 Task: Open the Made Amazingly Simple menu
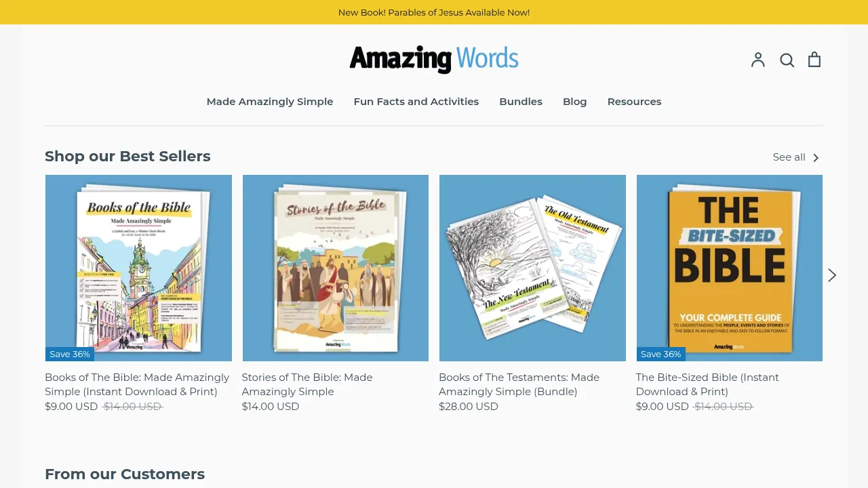coord(269,102)
